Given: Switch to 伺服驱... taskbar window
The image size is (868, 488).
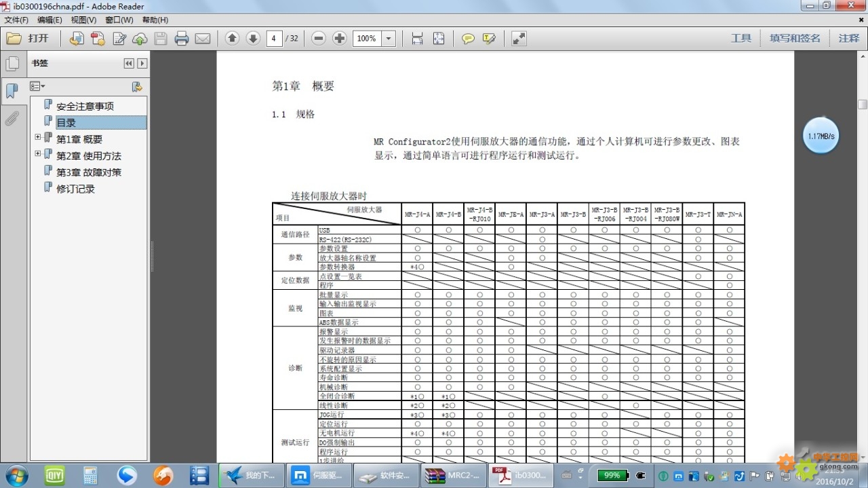Looking at the screenshot, I should click(319, 476).
